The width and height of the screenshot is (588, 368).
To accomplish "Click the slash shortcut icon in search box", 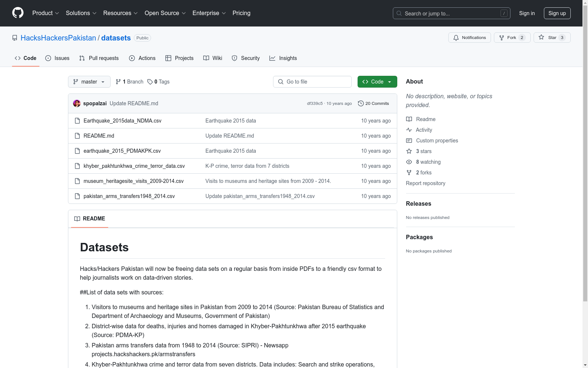I will pos(504,13).
